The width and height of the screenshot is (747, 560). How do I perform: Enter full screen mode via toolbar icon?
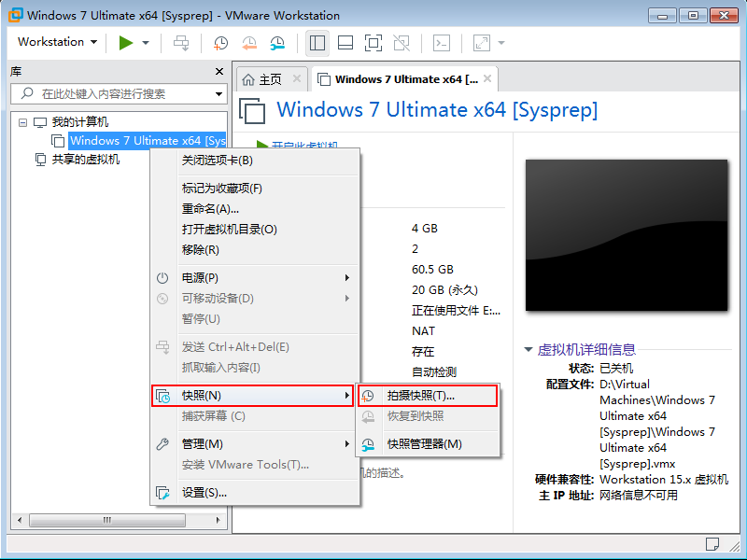pos(373,42)
